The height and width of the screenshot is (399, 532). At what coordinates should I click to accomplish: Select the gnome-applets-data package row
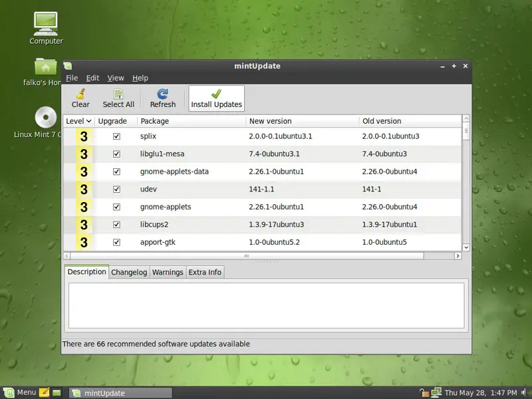click(262, 172)
